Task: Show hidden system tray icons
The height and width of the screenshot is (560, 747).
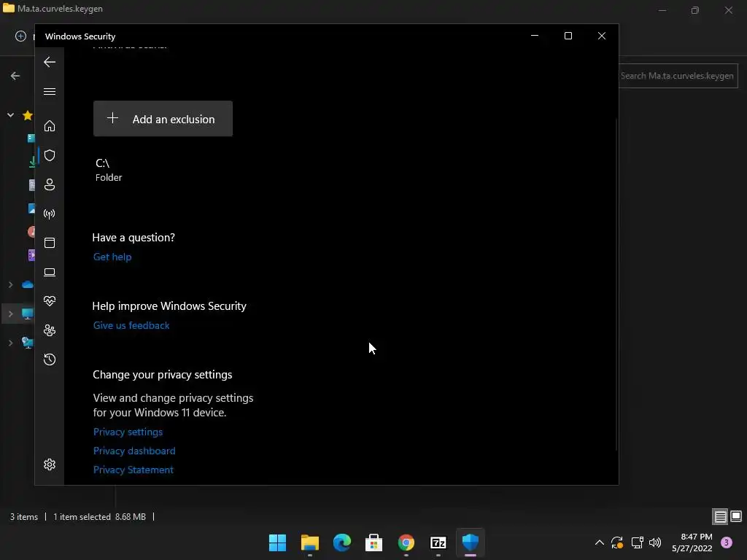Action: [600, 542]
